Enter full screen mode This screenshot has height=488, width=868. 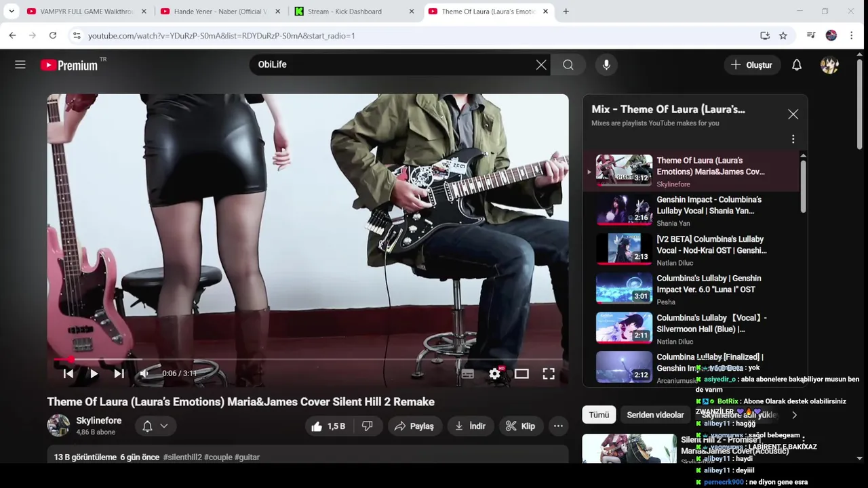[x=549, y=373]
